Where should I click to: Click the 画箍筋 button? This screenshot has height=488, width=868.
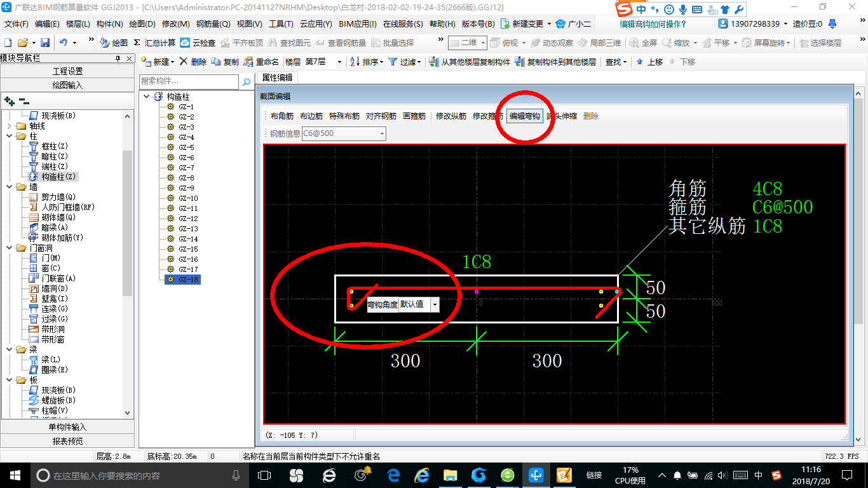click(414, 116)
